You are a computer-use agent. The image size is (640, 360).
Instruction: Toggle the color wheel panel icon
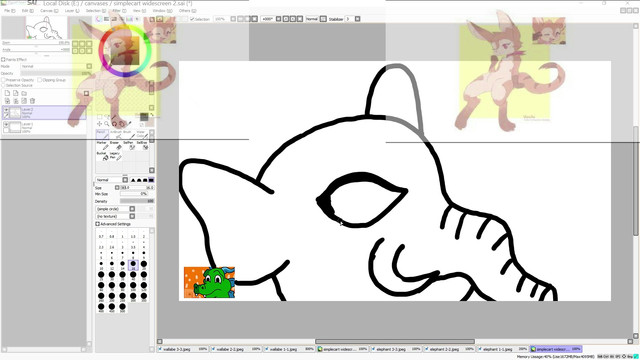pos(98,19)
